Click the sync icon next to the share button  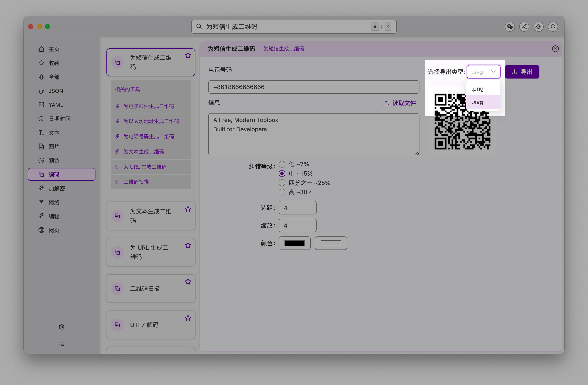point(539,27)
